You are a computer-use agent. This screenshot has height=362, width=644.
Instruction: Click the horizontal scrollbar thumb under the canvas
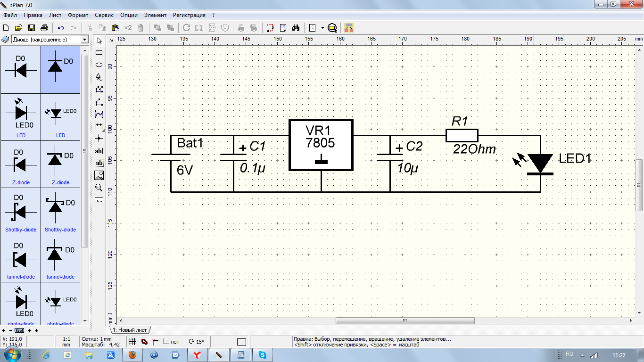[405, 321]
